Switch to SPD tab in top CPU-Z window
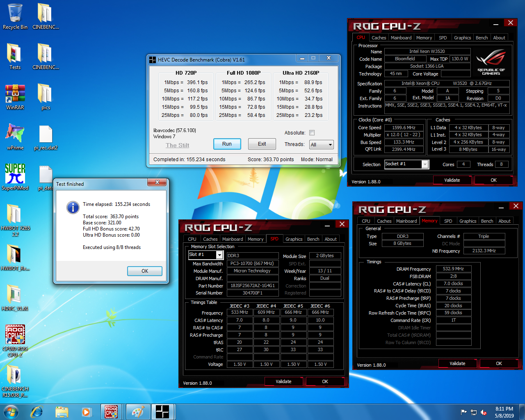525x420 pixels. 443,38
